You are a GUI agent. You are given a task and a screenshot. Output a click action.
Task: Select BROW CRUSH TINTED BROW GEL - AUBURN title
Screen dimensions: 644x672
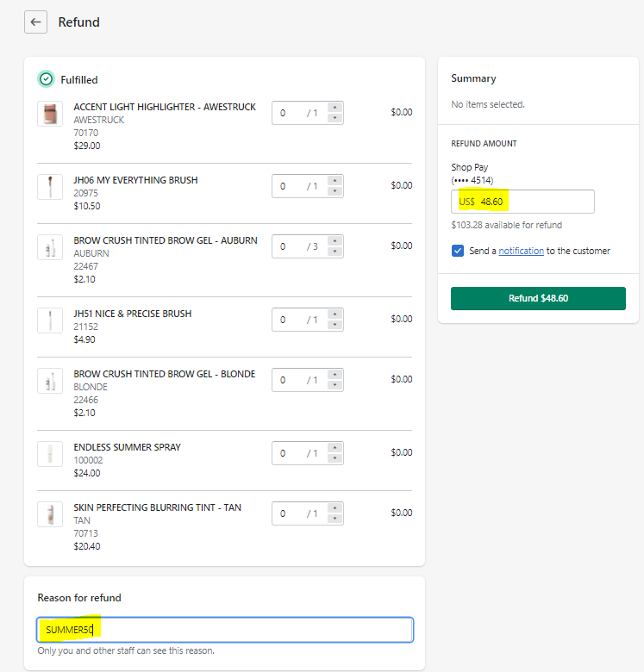point(166,241)
